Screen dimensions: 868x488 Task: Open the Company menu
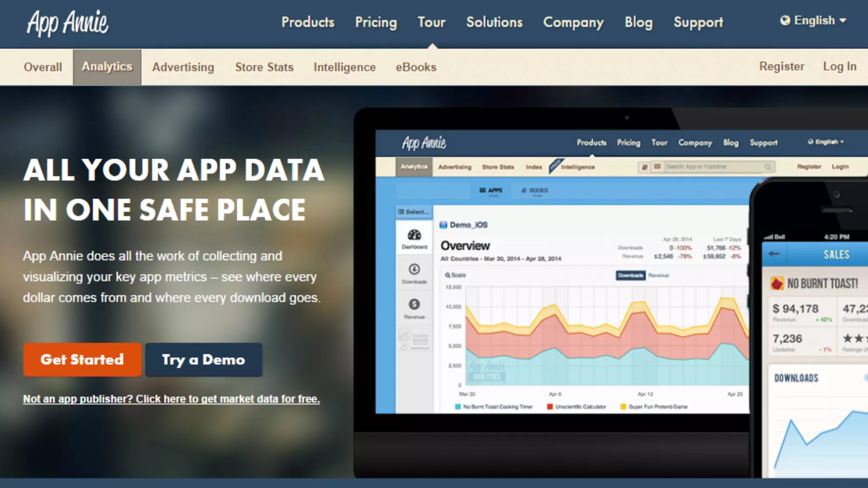(573, 22)
